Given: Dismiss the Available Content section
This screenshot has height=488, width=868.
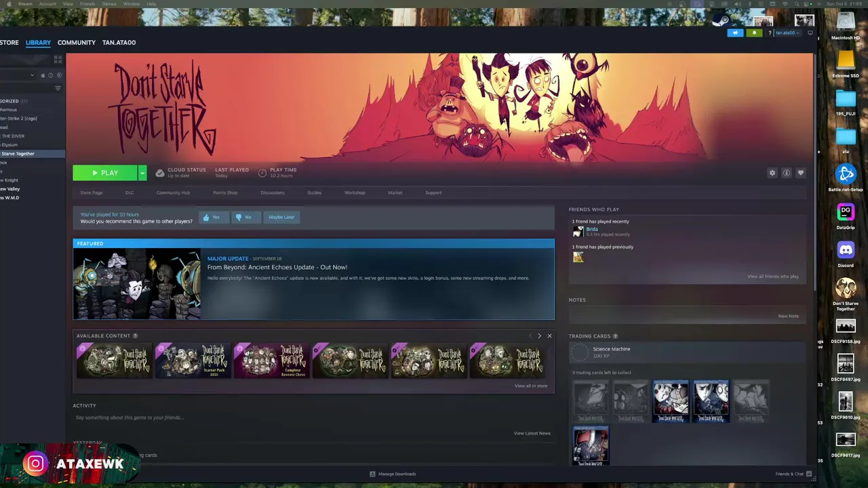Looking at the screenshot, I should point(549,335).
